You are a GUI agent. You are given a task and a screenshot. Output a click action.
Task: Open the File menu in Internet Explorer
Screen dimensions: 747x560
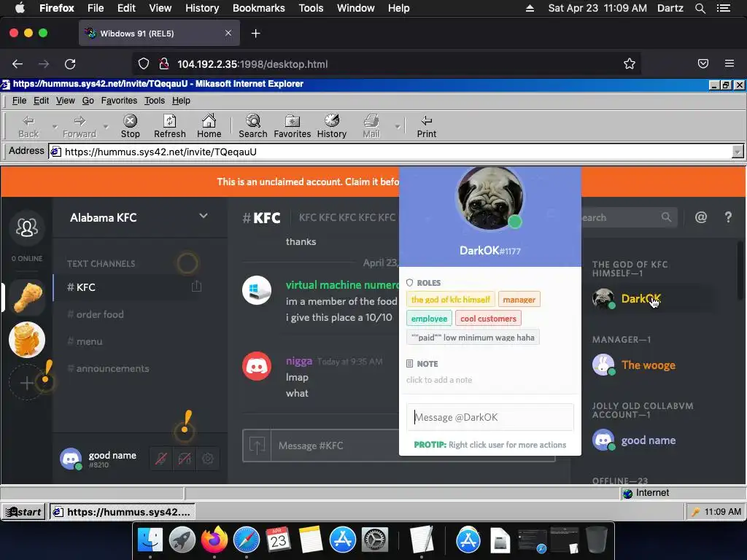(x=19, y=101)
